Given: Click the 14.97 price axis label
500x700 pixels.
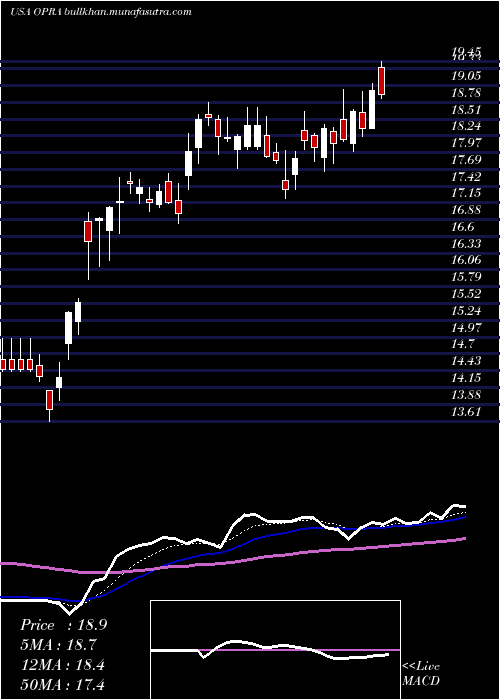Looking at the screenshot, I should pyautogui.click(x=466, y=328).
